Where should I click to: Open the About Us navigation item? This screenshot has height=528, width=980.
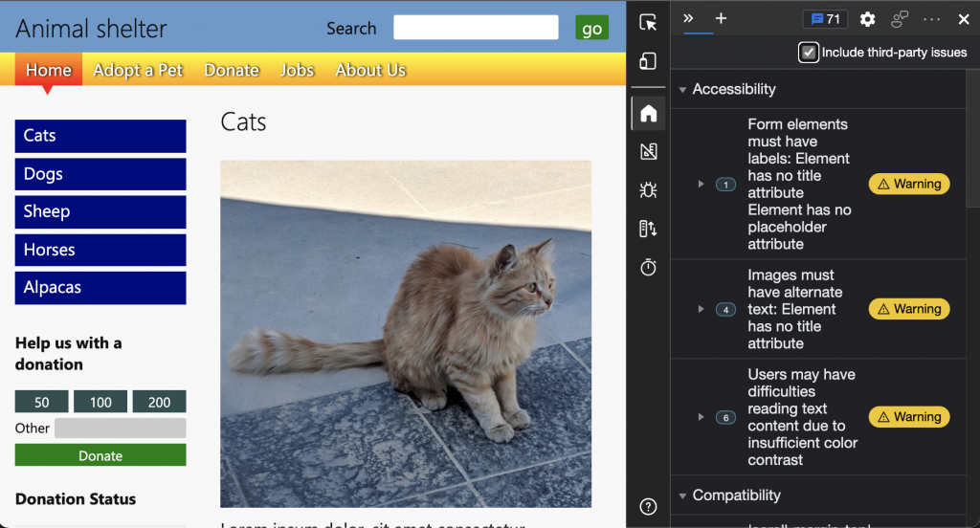point(370,70)
